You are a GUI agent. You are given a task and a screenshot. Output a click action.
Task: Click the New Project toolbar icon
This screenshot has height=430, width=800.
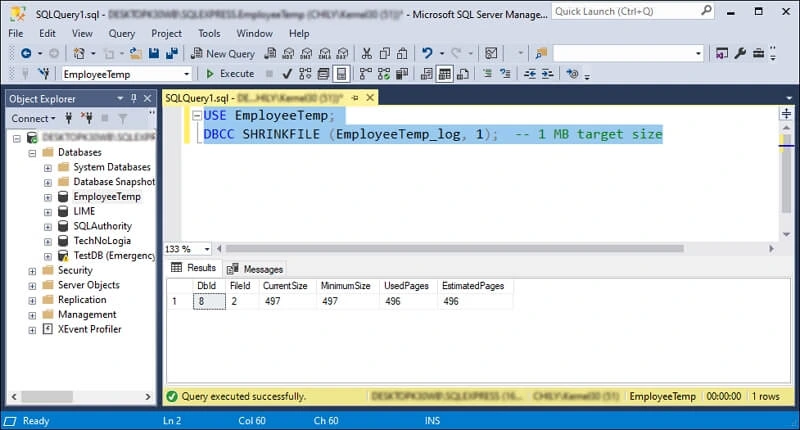click(x=79, y=53)
